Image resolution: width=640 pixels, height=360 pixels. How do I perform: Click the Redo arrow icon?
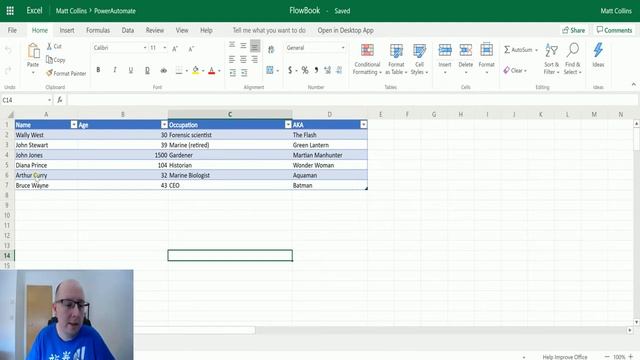[x=8, y=71]
